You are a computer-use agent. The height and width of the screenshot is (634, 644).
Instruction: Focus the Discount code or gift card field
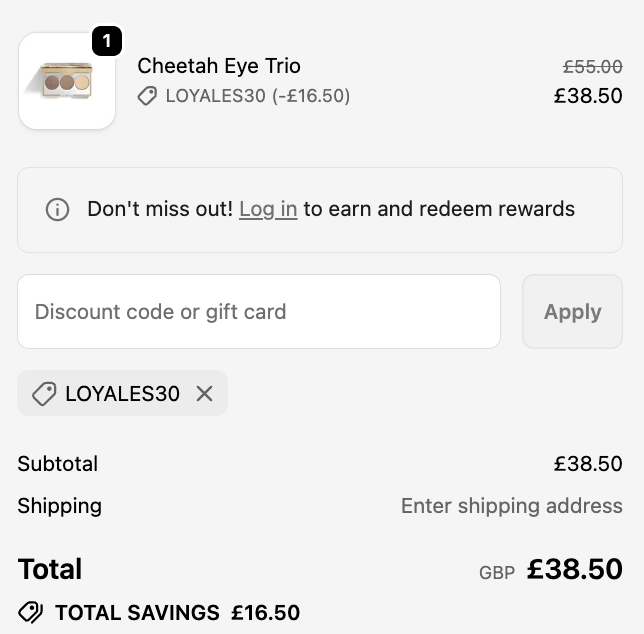coord(259,312)
